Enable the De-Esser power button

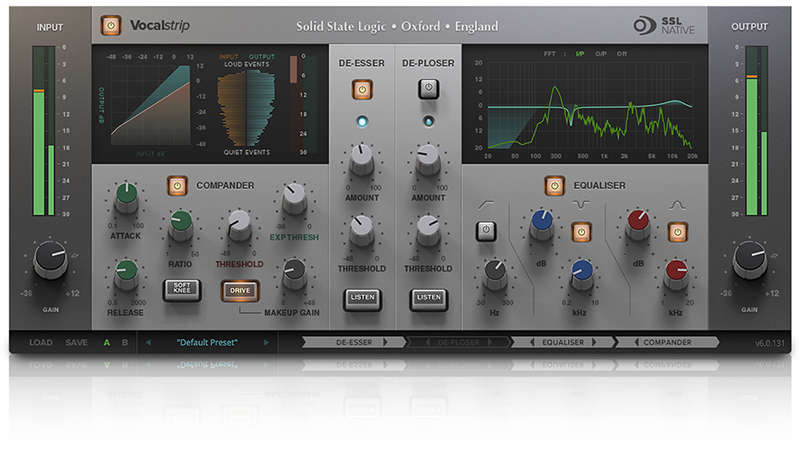click(x=362, y=90)
